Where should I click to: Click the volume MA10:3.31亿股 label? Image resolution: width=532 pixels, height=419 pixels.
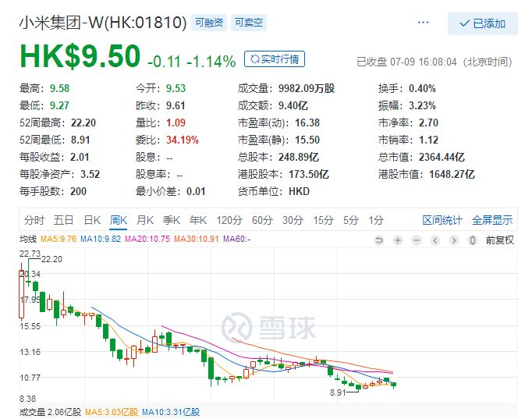pyautogui.click(x=171, y=412)
